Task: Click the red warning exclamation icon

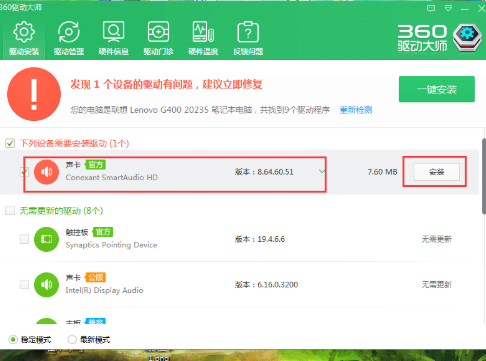Action: pos(34,94)
